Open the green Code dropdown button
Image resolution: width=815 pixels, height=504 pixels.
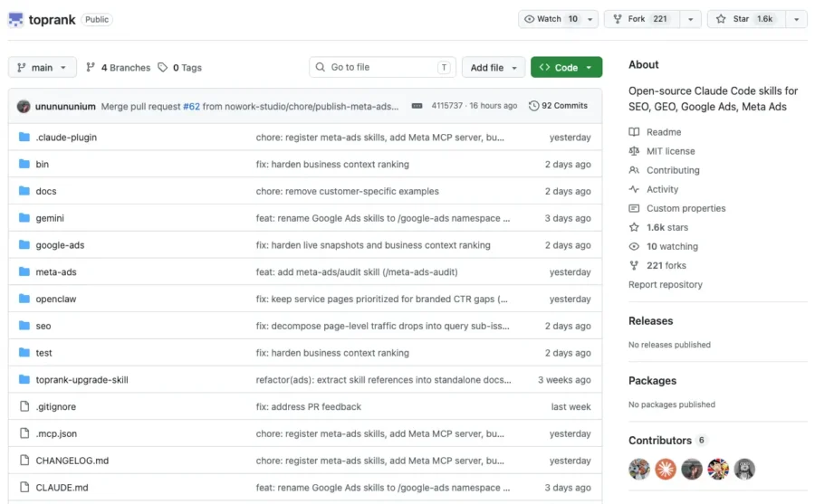click(x=566, y=68)
